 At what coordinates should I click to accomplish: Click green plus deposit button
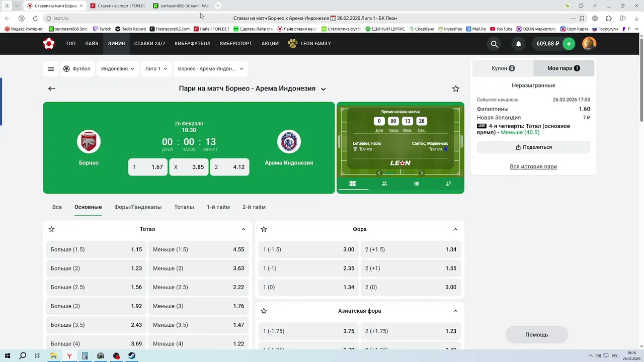point(569,44)
